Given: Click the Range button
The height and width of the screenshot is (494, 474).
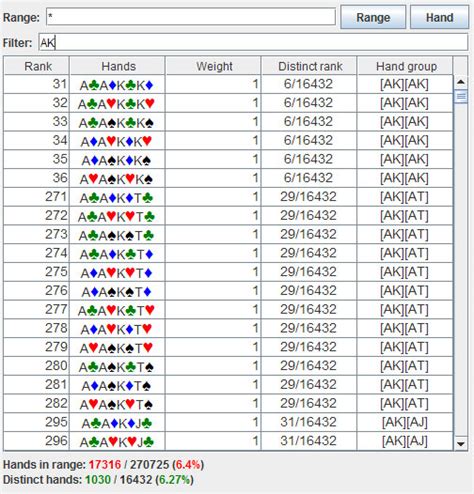Looking at the screenshot, I should [373, 17].
